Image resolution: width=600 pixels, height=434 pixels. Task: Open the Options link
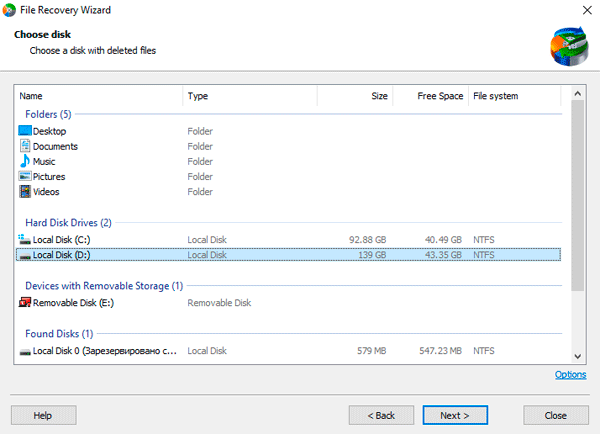click(x=571, y=374)
